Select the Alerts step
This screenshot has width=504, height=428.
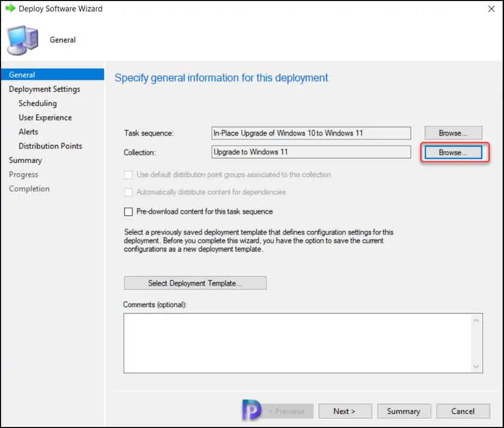pos(28,131)
